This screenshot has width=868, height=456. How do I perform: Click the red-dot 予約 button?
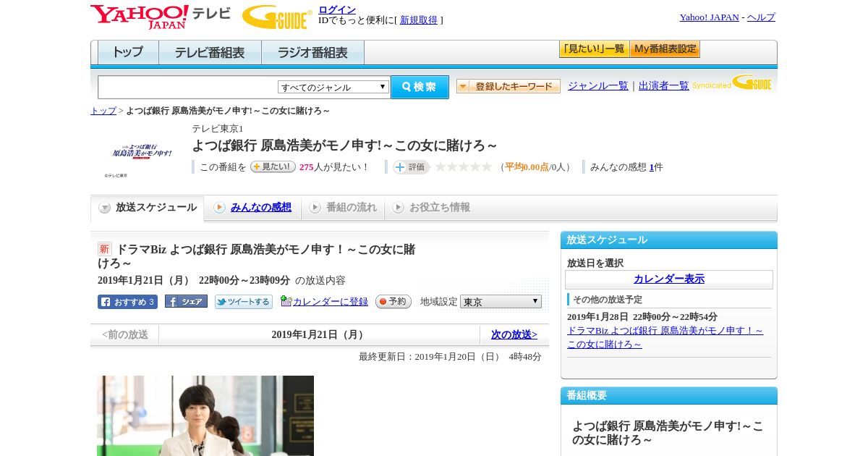(393, 302)
